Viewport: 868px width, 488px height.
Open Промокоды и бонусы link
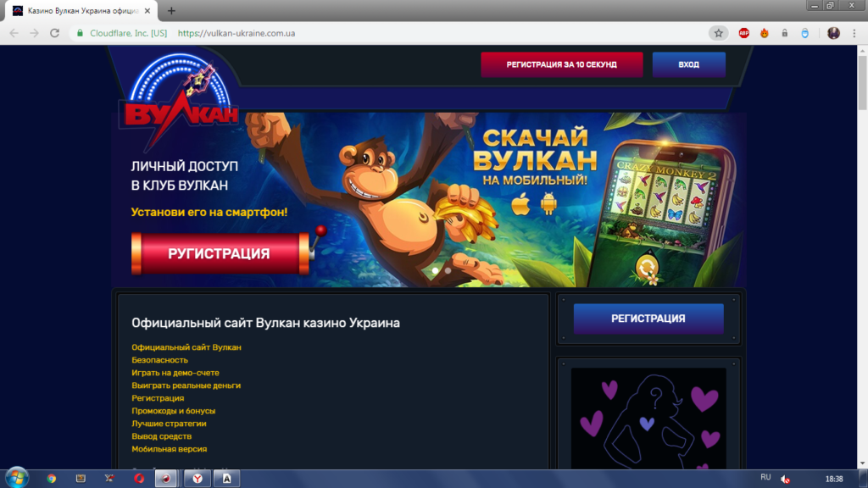pyautogui.click(x=173, y=411)
